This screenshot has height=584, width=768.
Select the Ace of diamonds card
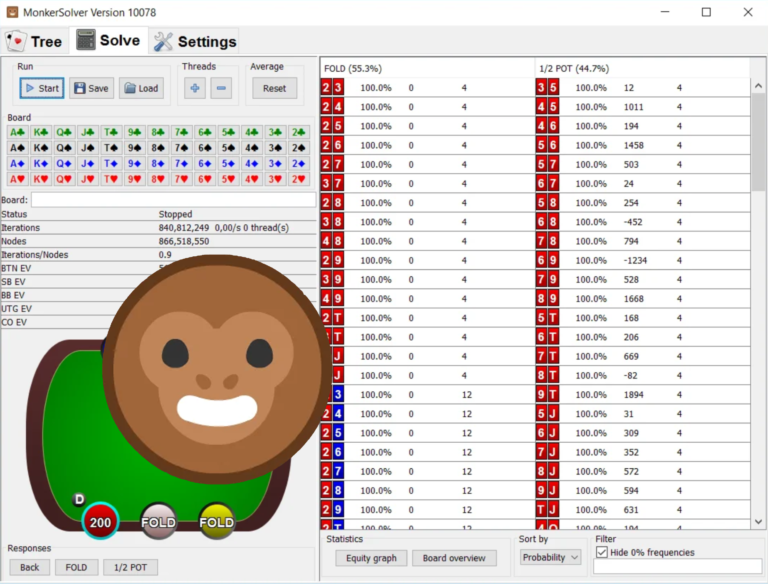tap(17, 164)
